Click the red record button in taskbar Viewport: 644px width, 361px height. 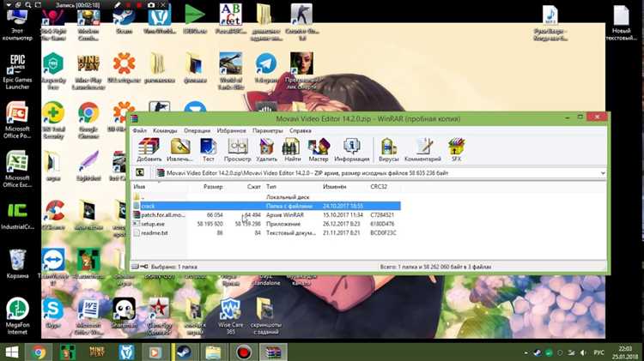[244, 352]
